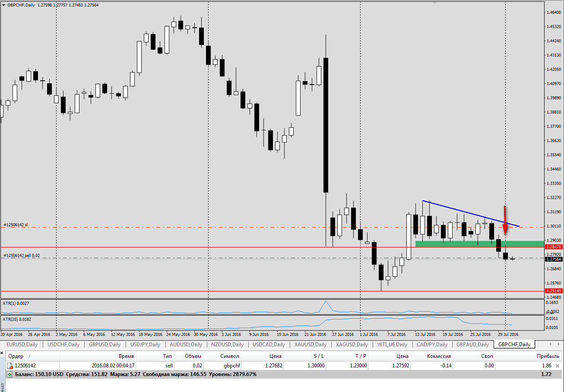Select the AUDUSD,Daily tab
The width and height of the screenshot is (564, 392).
tap(186, 345)
